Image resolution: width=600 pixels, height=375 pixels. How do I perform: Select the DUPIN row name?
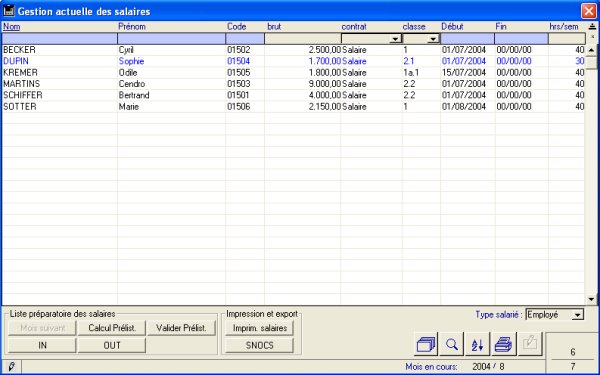16,61
